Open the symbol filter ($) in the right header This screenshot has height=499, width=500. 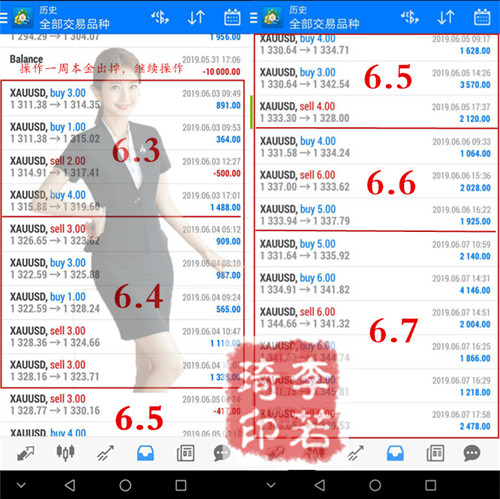pyautogui.click(x=410, y=17)
